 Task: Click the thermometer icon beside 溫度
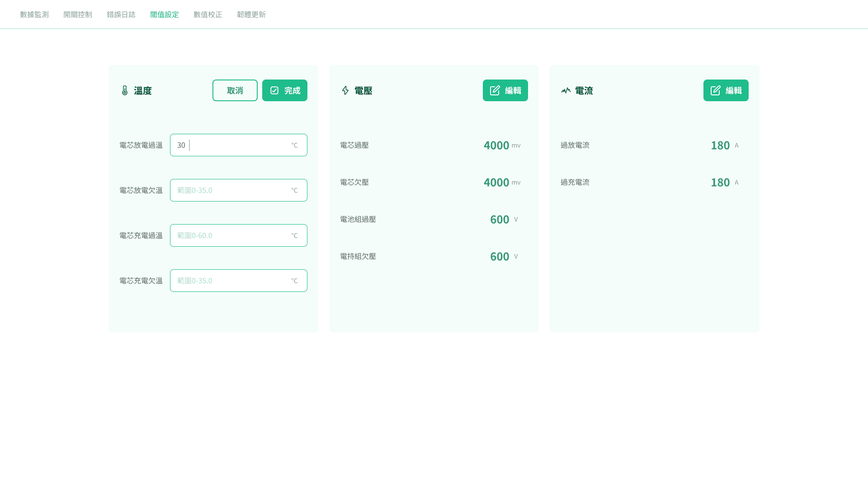pyautogui.click(x=125, y=90)
